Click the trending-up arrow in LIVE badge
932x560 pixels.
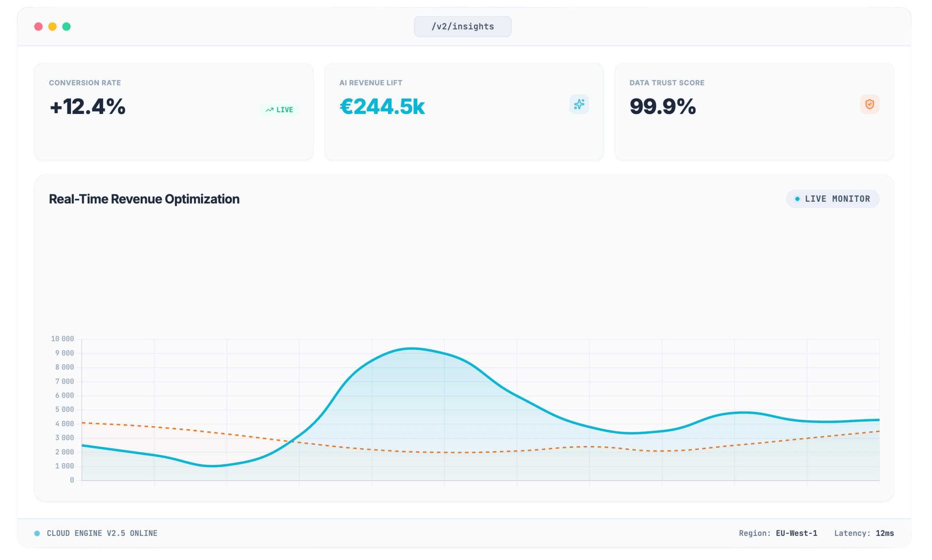click(269, 110)
